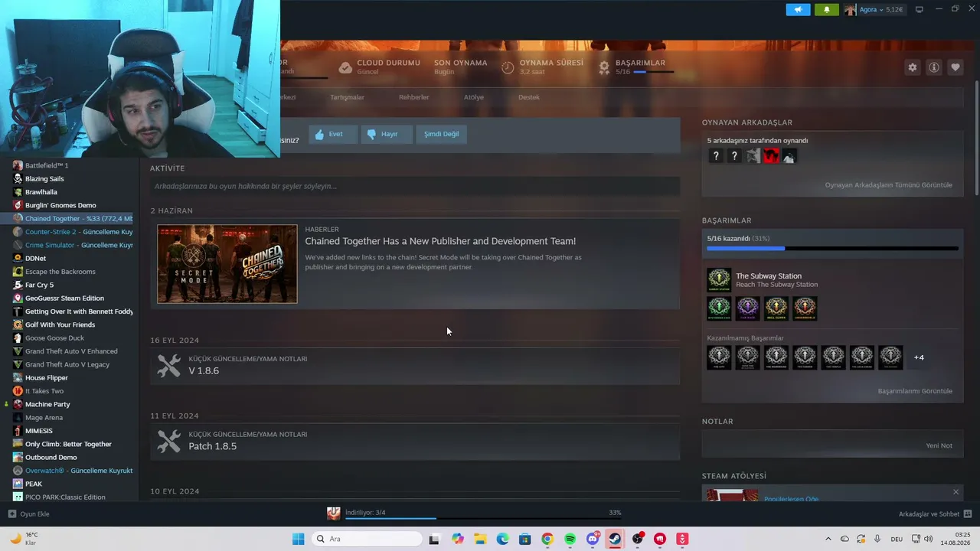The height and width of the screenshot is (551, 980).
Task: Show hidden system tray icons
Action: click(830, 539)
